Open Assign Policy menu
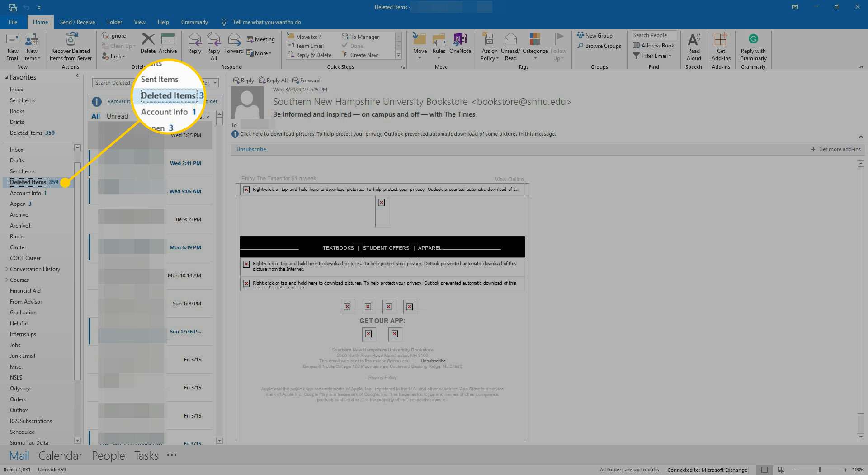Viewport: 868px width, 475px height. click(489, 47)
